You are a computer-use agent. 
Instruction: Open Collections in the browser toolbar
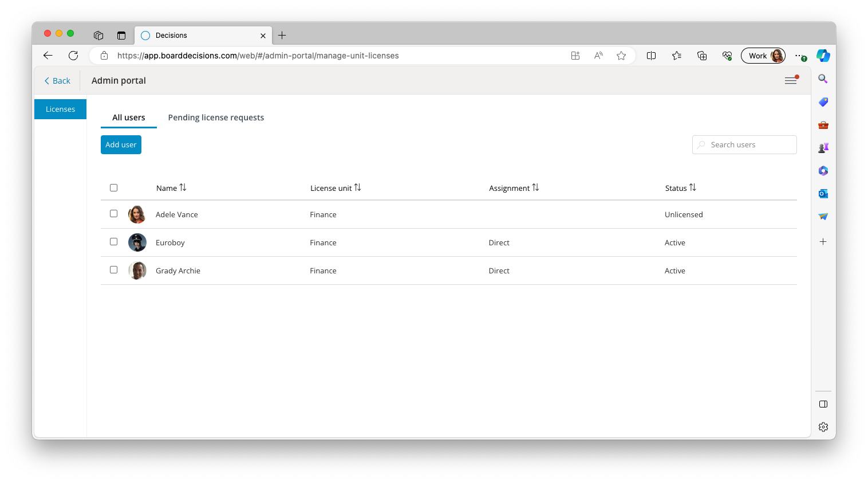702,56
